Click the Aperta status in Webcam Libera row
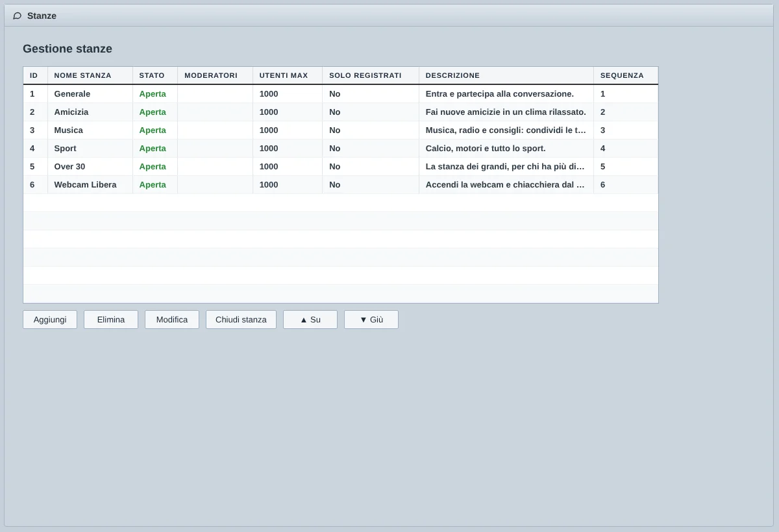The height and width of the screenshot is (532, 779). pyautogui.click(x=153, y=185)
